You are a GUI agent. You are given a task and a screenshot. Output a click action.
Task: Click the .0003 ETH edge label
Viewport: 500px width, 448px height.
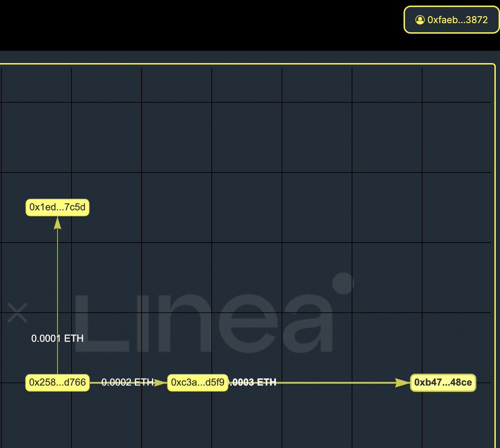tap(252, 382)
